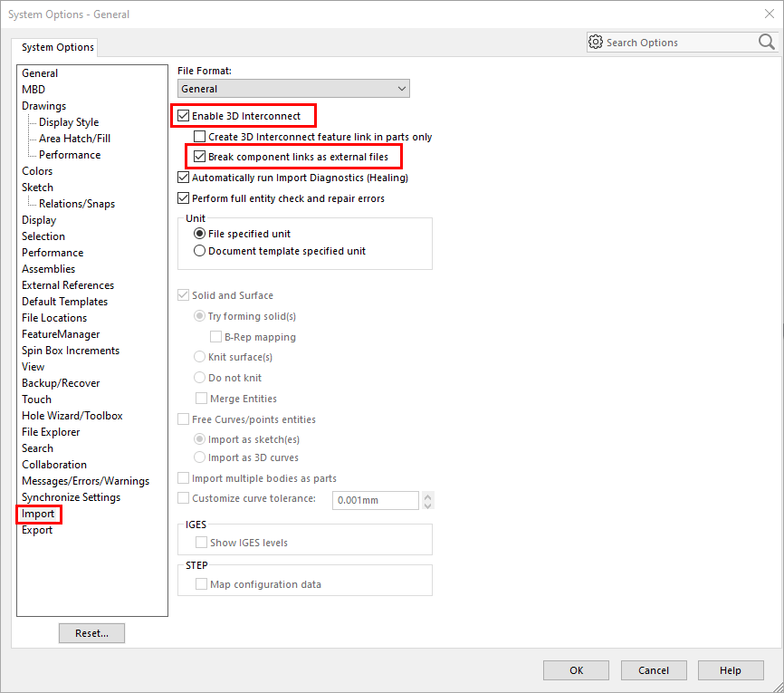
Task: Select Import as 3D curves option
Action: (x=199, y=457)
